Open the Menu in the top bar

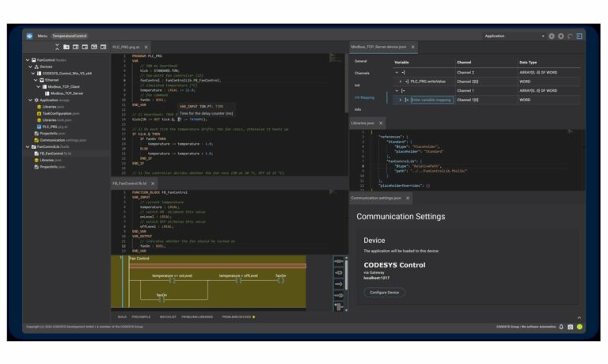tap(42, 36)
